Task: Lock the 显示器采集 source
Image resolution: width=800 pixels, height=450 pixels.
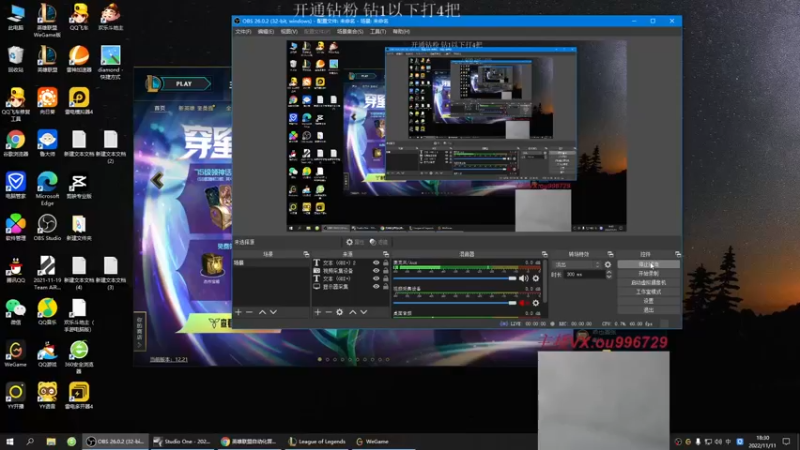Action: pos(386,287)
